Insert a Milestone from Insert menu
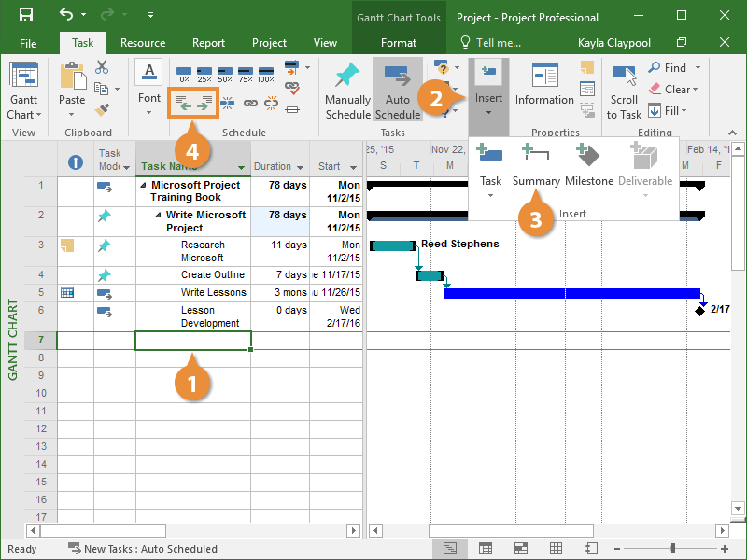Image resolution: width=747 pixels, height=560 pixels. point(589,164)
